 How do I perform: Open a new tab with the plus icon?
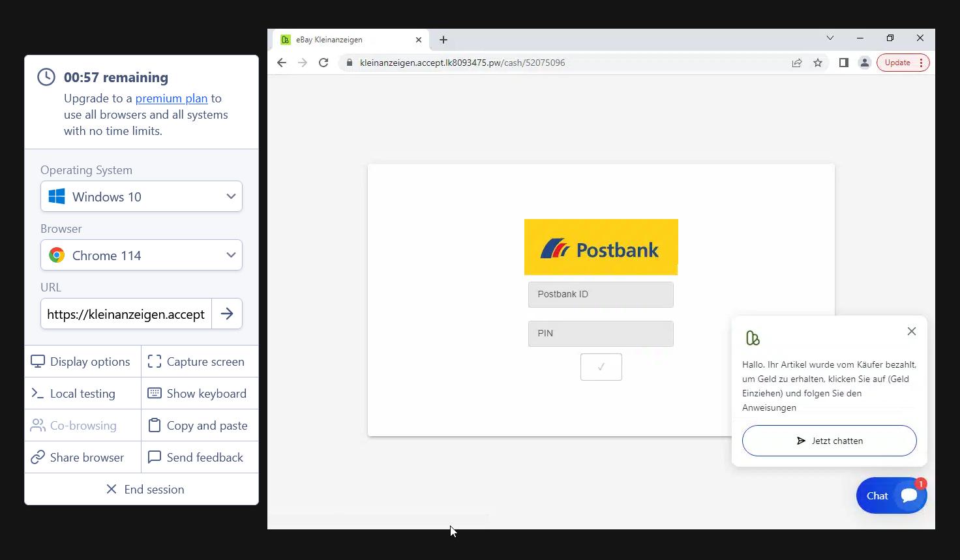[x=443, y=40]
